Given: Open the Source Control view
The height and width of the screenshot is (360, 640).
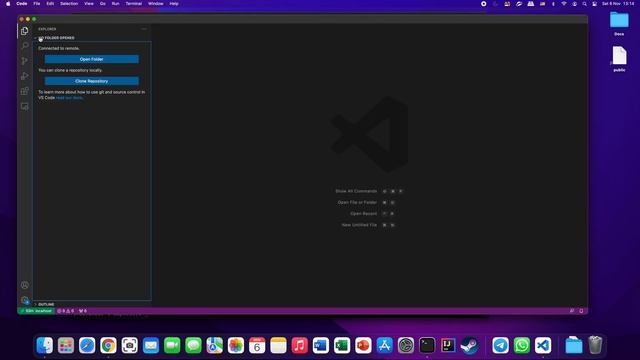Looking at the screenshot, I should pyautogui.click(x=25, y=61).
